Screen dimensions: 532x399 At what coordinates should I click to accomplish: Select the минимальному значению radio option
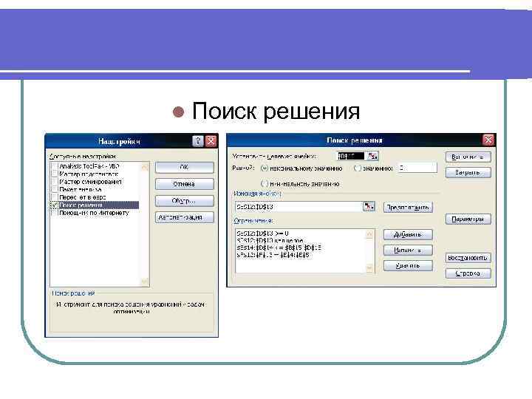coord(265,184)
